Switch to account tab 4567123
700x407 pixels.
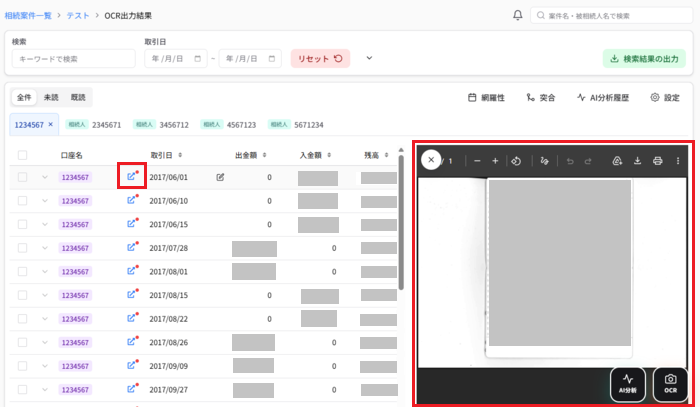click(228, 125)
